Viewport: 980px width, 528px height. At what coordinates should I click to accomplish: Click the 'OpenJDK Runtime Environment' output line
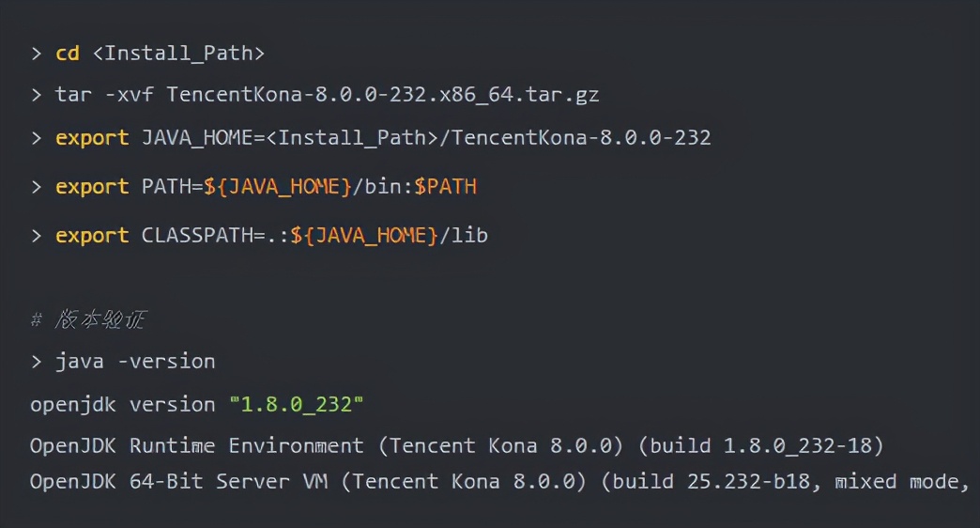(x=457, y=446)
